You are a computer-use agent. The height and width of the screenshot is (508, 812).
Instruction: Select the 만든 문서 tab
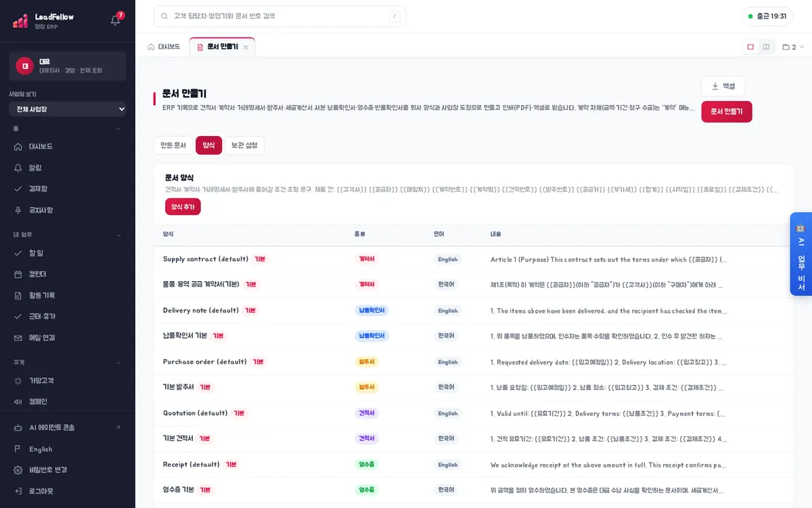tap(173, 145)
